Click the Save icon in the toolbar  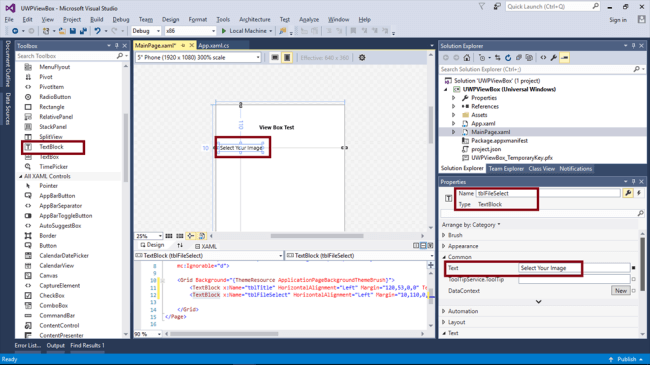[73, 31]
